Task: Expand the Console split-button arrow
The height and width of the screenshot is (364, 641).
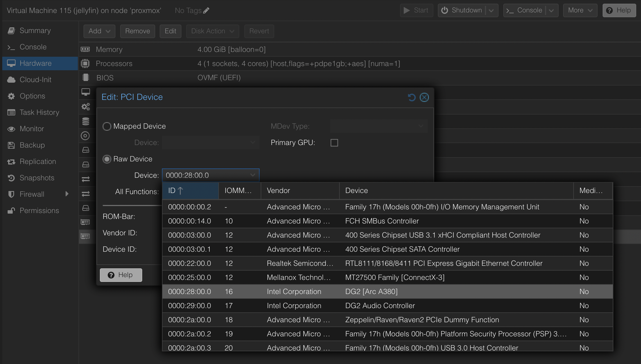Action: tap(551, 10)
